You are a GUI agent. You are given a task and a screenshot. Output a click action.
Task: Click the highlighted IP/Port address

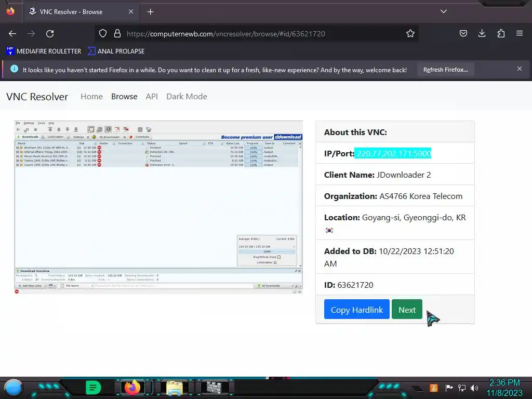393,153
